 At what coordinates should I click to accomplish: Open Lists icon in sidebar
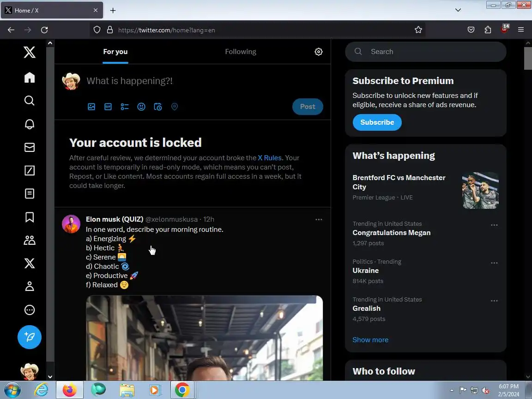(30, 193)
